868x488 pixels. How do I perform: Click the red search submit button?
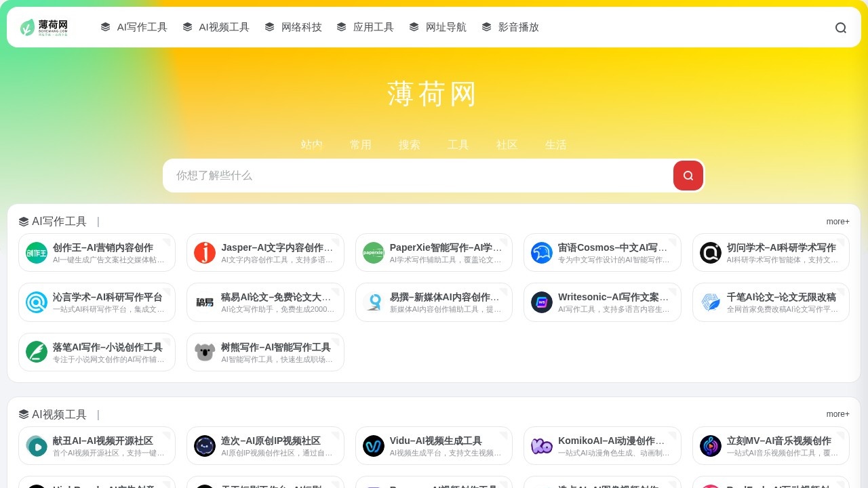[688, 176]
